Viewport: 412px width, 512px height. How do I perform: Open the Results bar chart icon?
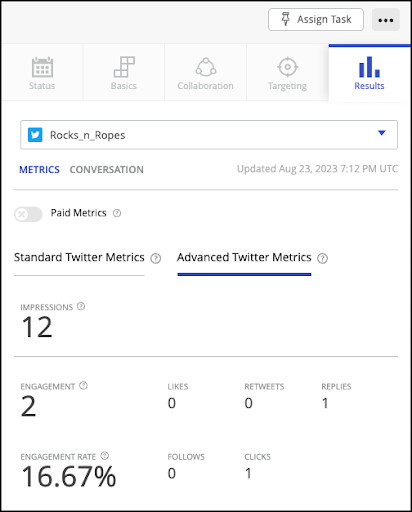[369, 67]
